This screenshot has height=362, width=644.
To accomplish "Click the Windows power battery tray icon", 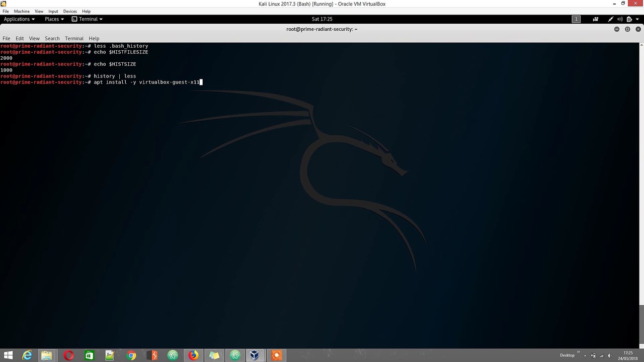I will click(x=594, y=355).
